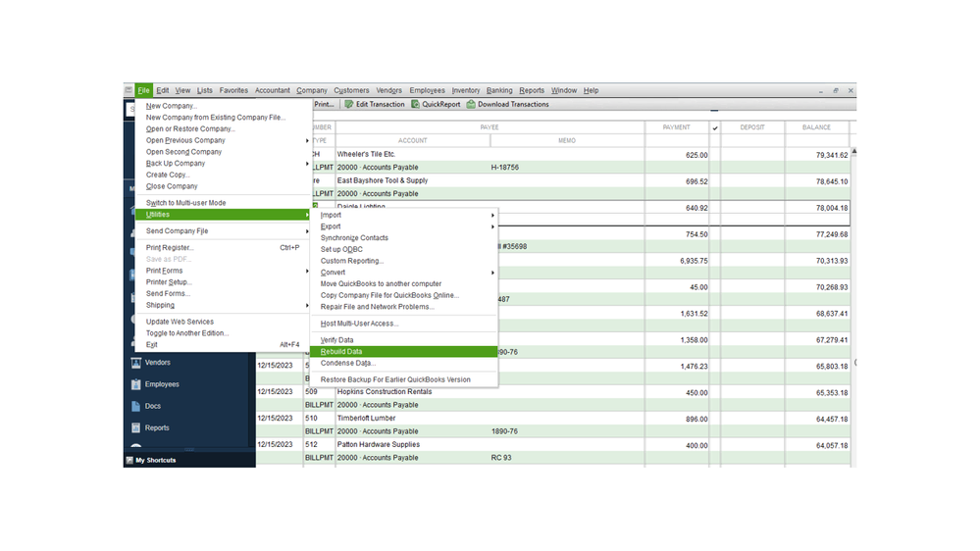
Task: Open Reports in left sidebar
Action: pyautogui.click(x=157, y=427)
